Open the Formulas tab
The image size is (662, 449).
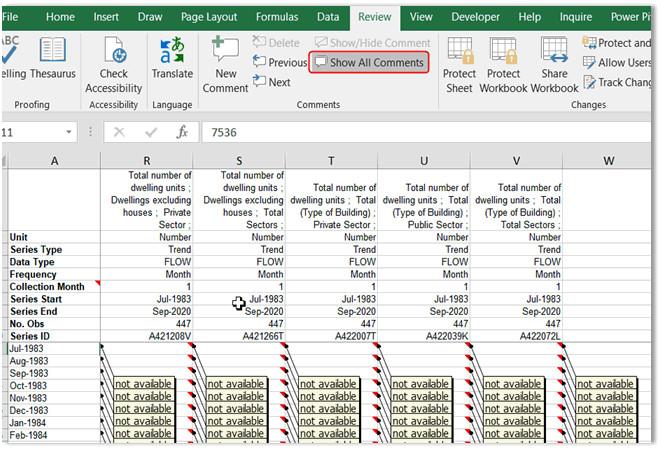276,17
